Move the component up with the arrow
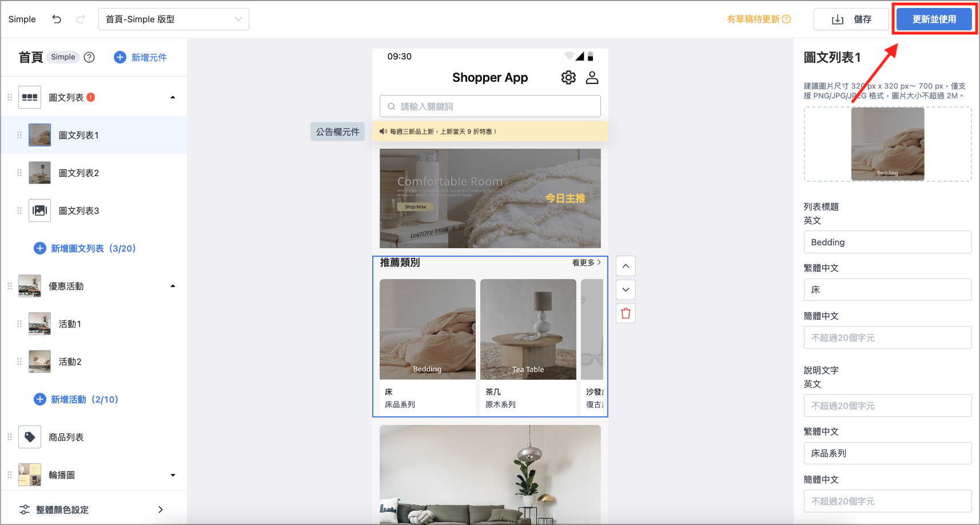 pos(626,266)
